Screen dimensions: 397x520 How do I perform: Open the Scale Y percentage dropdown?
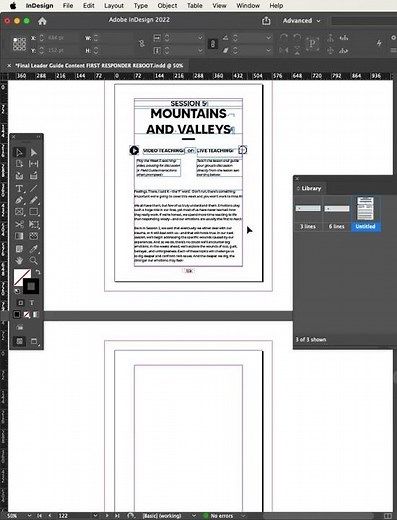coord(200,50)
